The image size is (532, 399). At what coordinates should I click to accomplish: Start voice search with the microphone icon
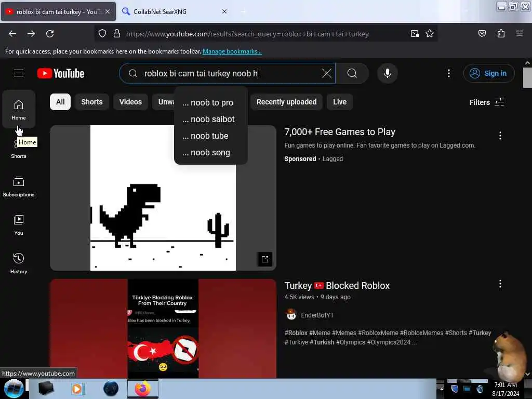(387, 73)
